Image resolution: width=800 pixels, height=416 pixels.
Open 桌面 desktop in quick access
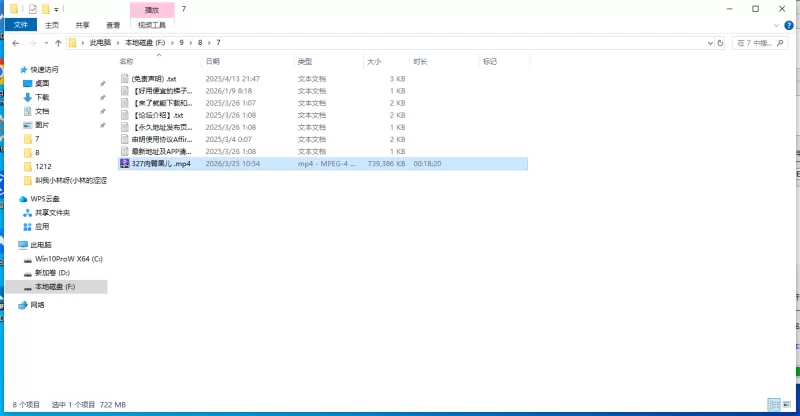[42, 83]
